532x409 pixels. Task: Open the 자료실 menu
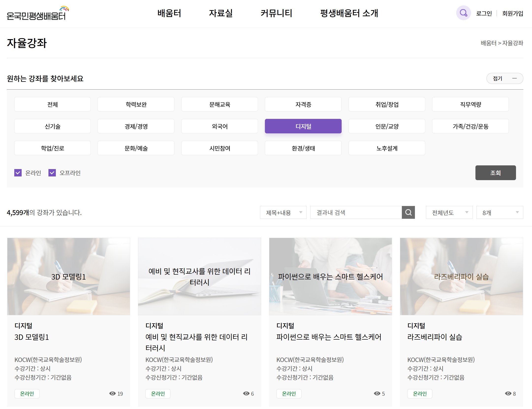coord(221,13)
